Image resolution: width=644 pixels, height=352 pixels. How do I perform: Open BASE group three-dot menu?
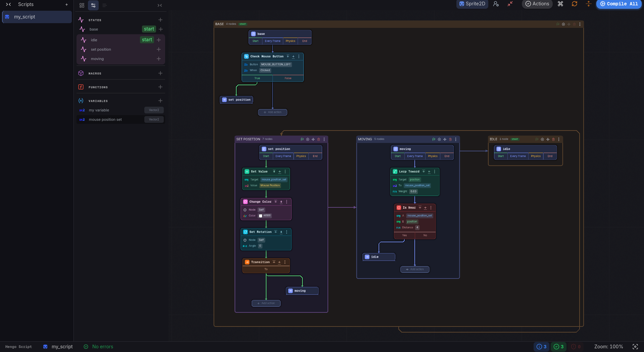[580, 24]
